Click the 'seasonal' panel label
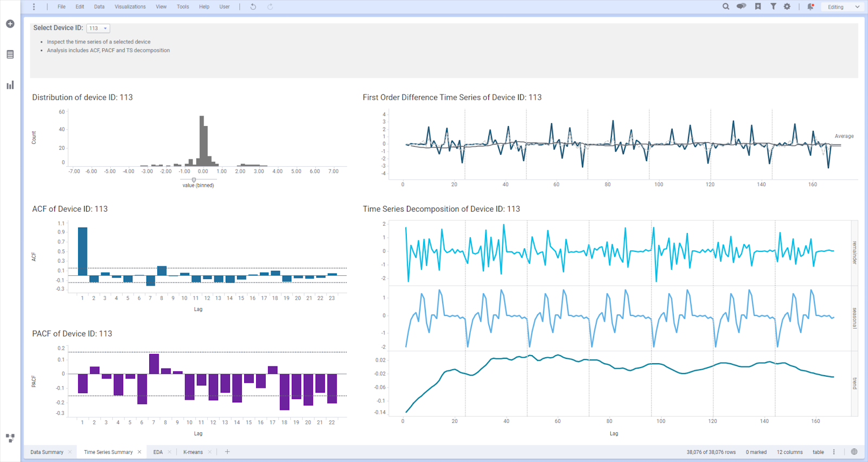 (x=854, y=318)
